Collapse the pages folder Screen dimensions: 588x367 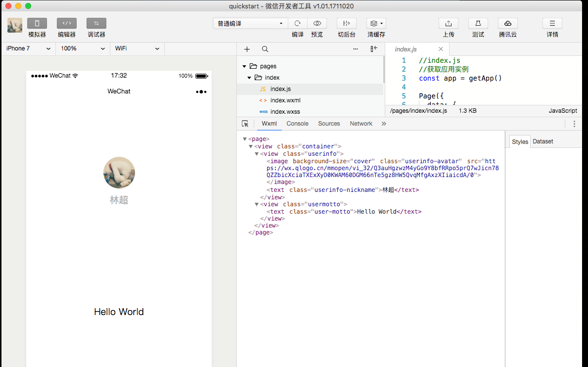pyautogui.click(x=244, y=66)
